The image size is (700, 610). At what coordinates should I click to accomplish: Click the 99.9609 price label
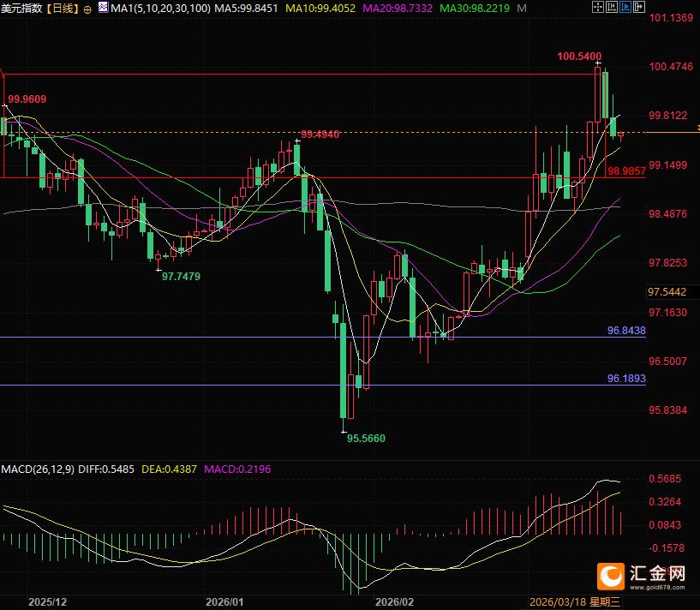click(27, 99)
